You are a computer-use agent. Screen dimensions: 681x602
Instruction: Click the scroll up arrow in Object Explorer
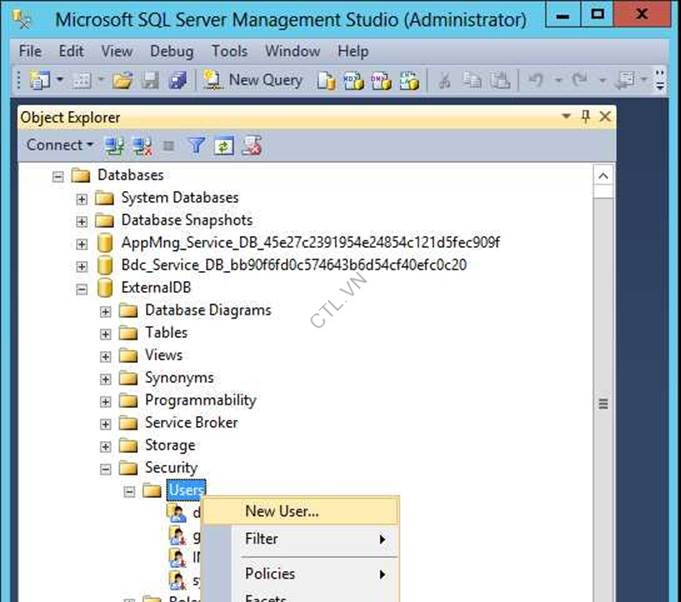click(603, 176)
